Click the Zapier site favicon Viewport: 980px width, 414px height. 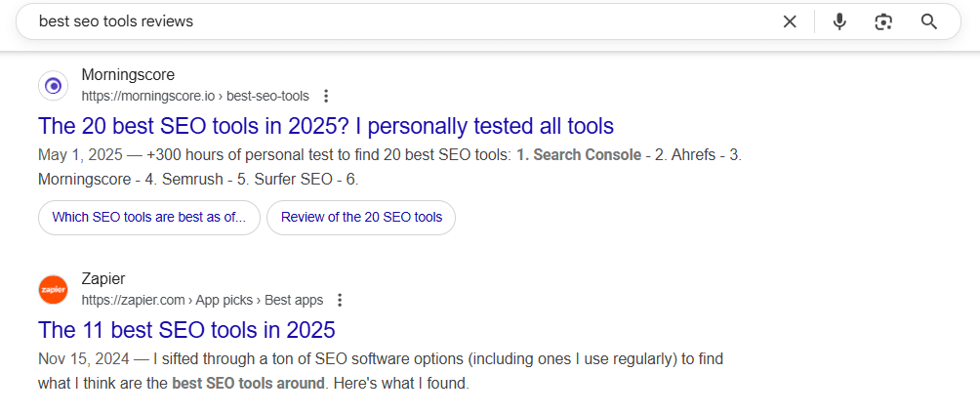tap(53, 290)
